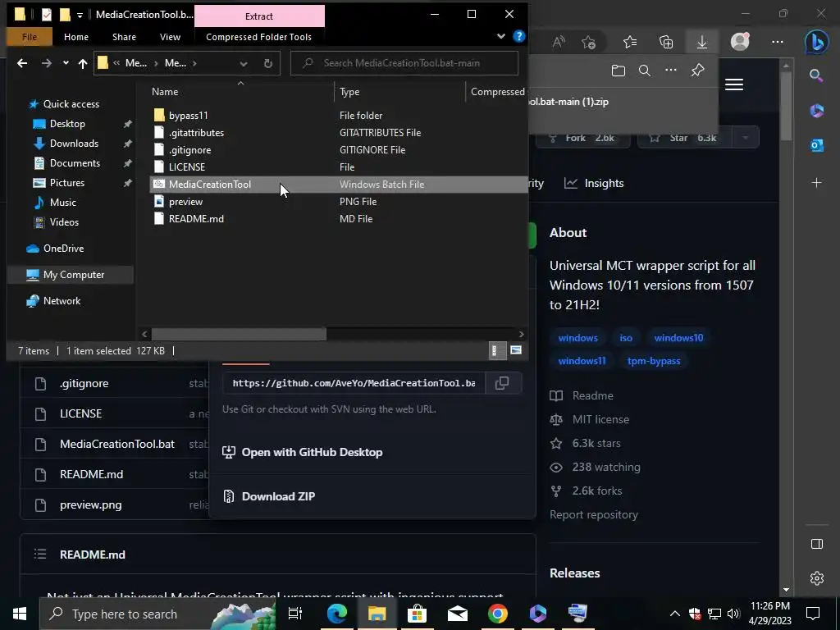This screenshot has height=630, width=840.
Task: Switch to details view in status bar
Action: [495, 350]
